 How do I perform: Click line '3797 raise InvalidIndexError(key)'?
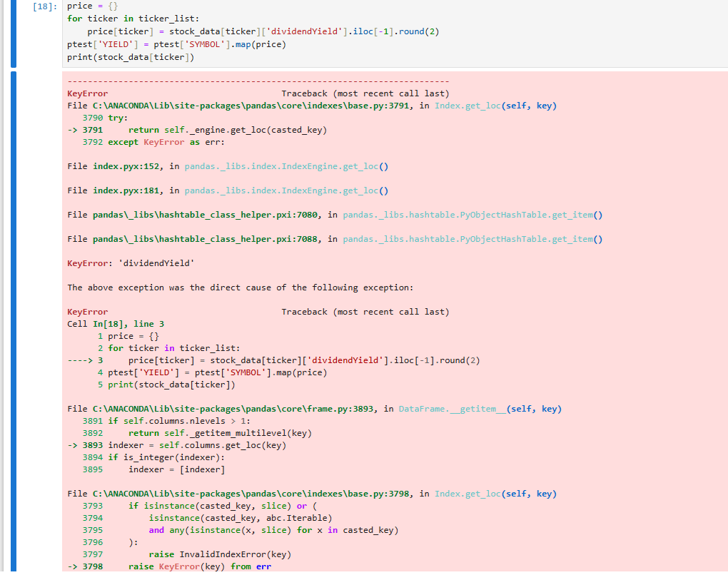(187, 554)
